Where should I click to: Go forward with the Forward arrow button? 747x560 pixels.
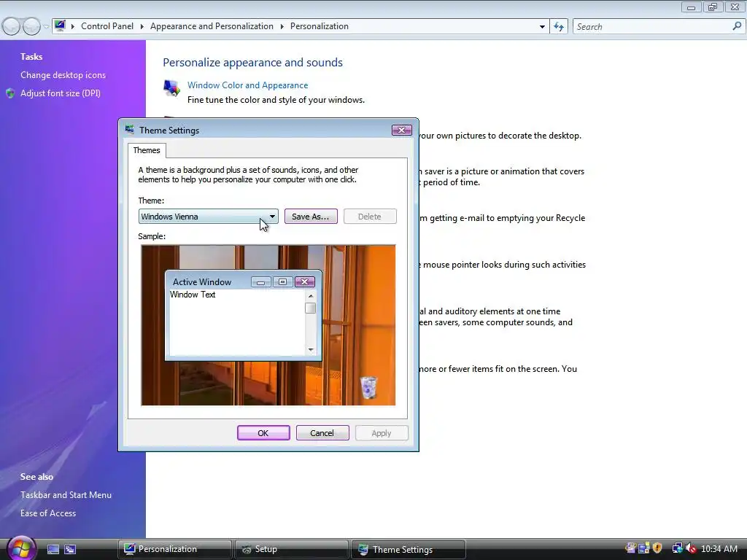tap(31, 27)
